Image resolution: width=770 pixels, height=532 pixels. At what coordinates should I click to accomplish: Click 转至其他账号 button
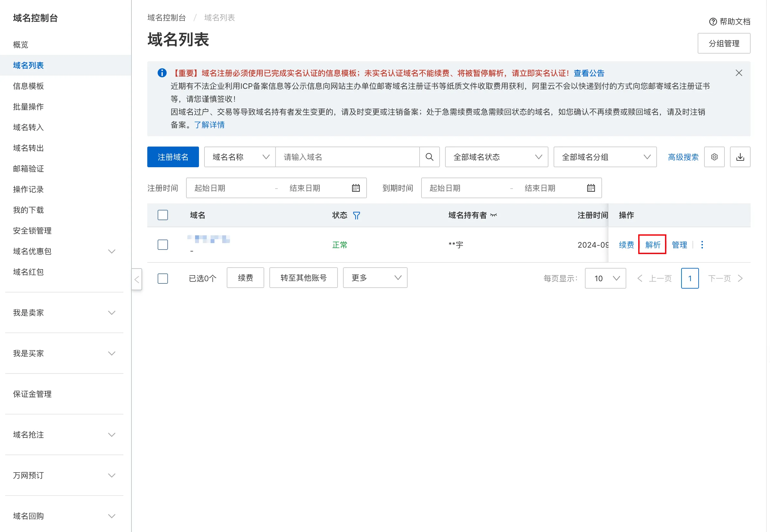click(x=304, y=278)
